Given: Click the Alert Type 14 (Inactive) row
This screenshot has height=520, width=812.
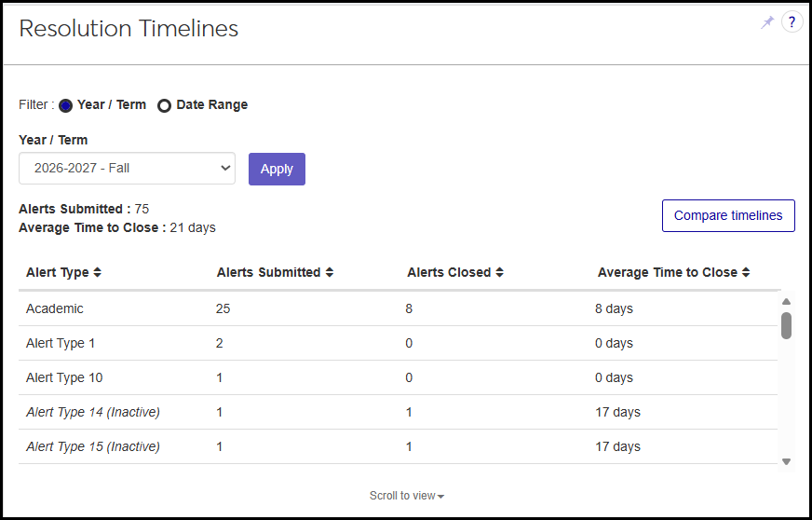Looking at the screenshot, I should pyautogui.click(x=398, y=412).
